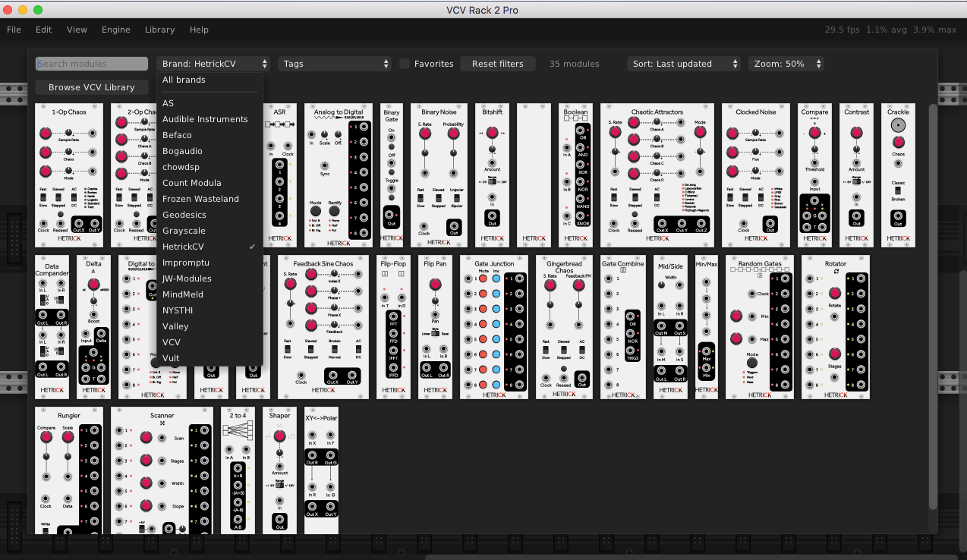This screenshot has width=967, height=560.
Task: Add the Data Compander module
Action: (x=52, y=327)
